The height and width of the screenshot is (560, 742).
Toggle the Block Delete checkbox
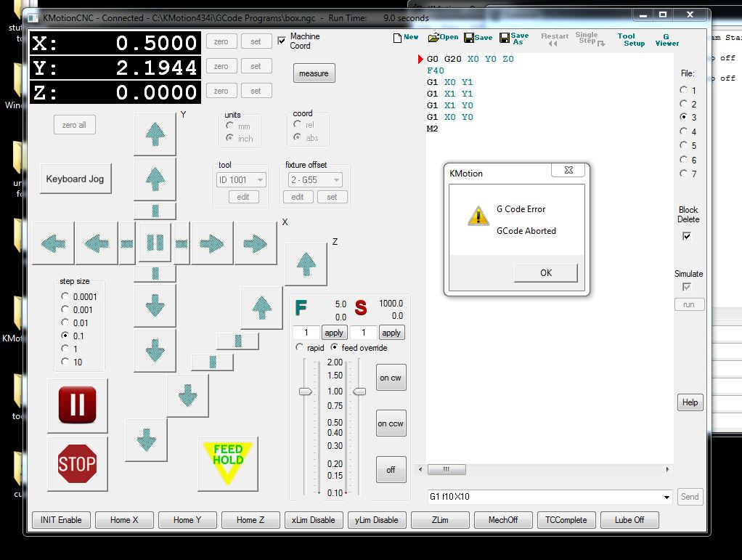(687, 236)
